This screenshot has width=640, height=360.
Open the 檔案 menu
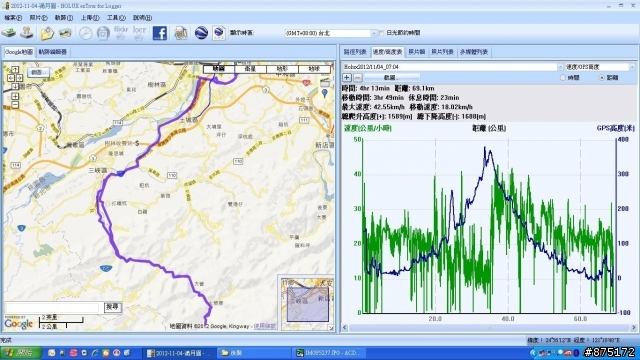click(13, 18)
